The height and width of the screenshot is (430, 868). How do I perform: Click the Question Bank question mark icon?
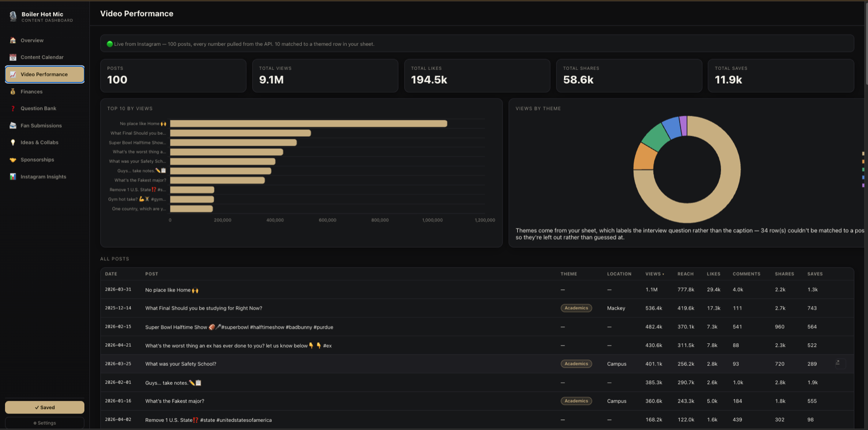(13, 109)
